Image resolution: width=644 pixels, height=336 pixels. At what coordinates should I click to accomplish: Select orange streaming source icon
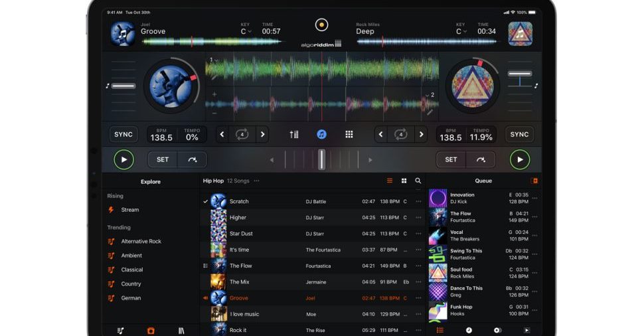coord(151,330)
